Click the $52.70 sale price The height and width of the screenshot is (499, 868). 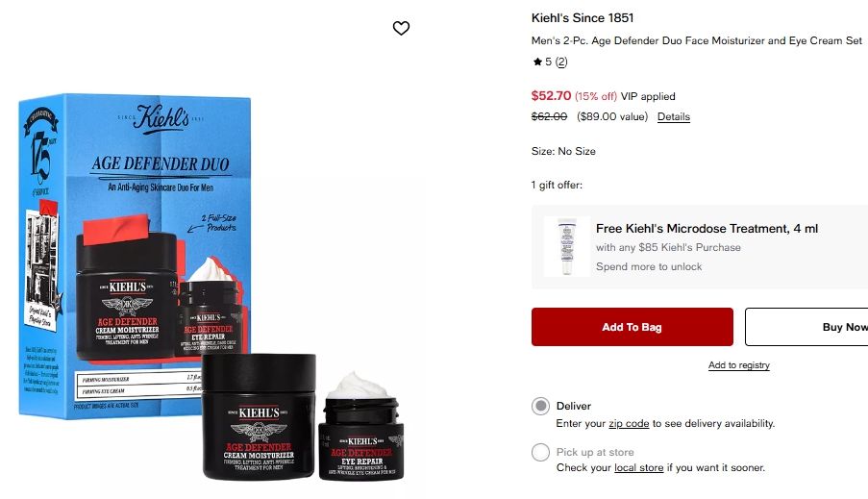tap(551, 95)
